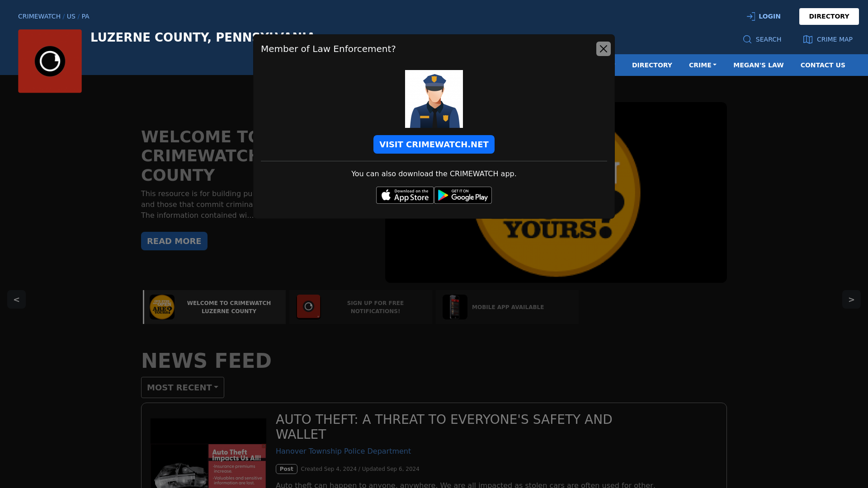This screenshot has height=488, width=868.
Task: Click the gold eyes-open badge thumbnail
Action: tap(162, 307)
